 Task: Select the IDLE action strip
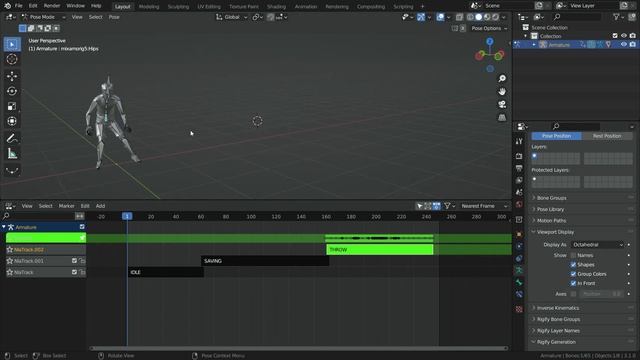[166, 272]
